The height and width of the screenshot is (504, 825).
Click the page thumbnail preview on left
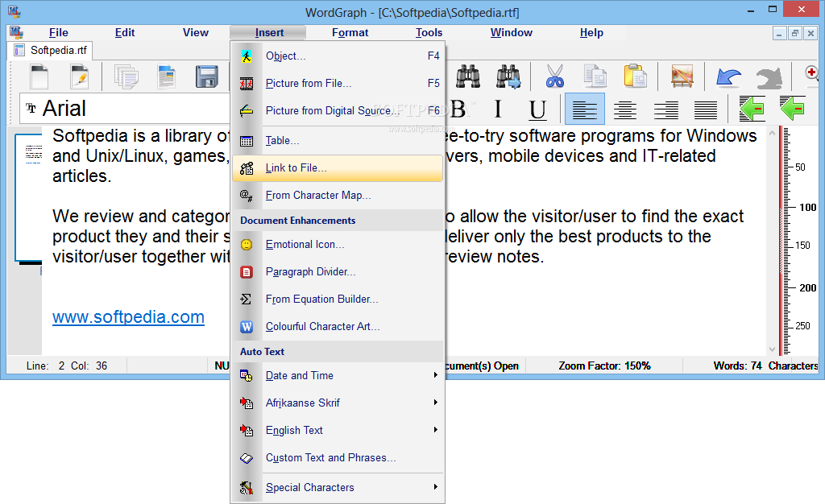coord(28,197)
